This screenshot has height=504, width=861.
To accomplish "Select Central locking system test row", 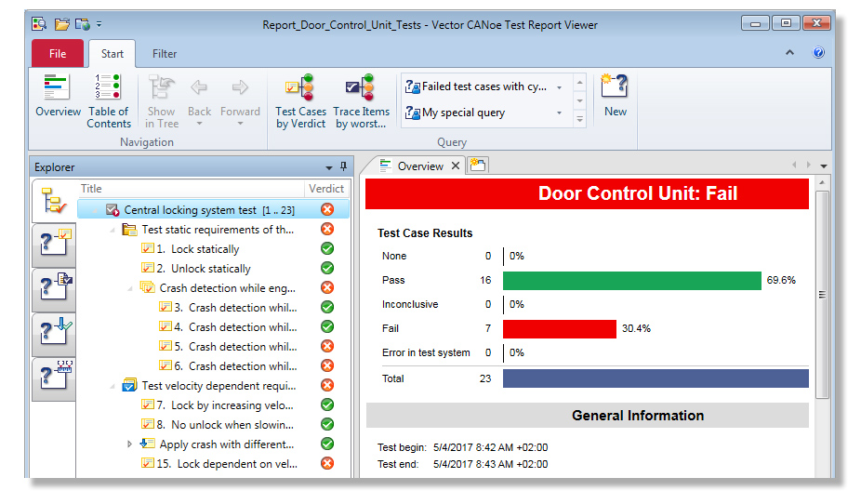I will (213, 210).
